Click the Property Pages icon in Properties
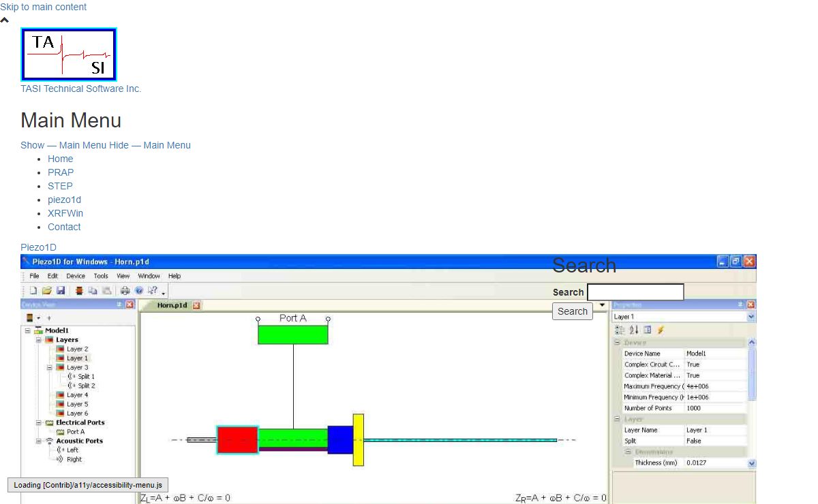Image resolution: width=818 pixels, height=504 pixels. [x=648, y=330]
